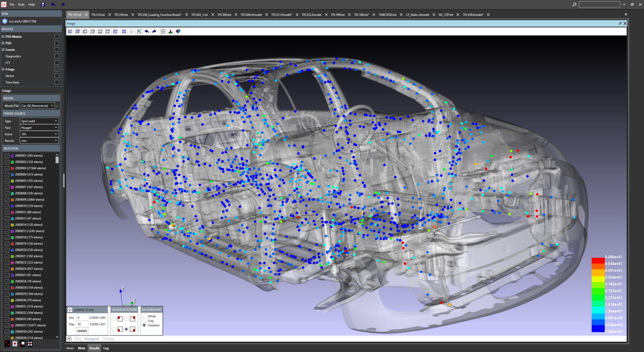Click the next view arrow in Fringe toolbar
This screenshot has height=352, width=644.
(154, 32)
